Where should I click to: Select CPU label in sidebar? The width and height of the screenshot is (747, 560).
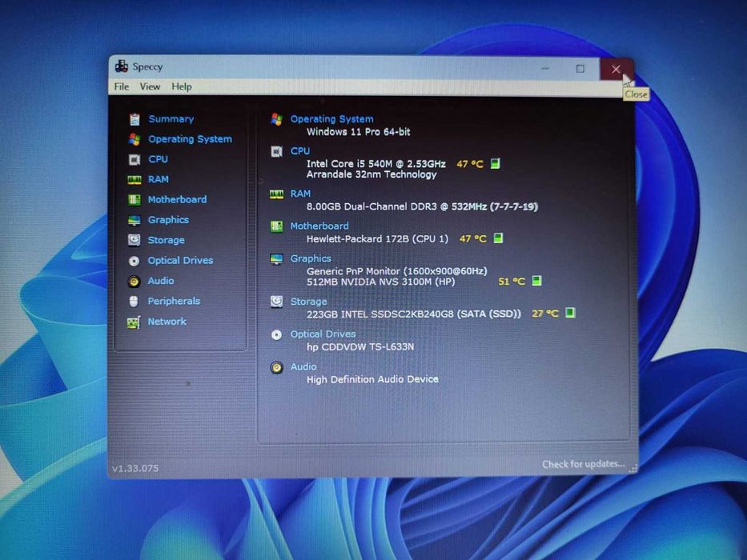click(x=158, y=159)
